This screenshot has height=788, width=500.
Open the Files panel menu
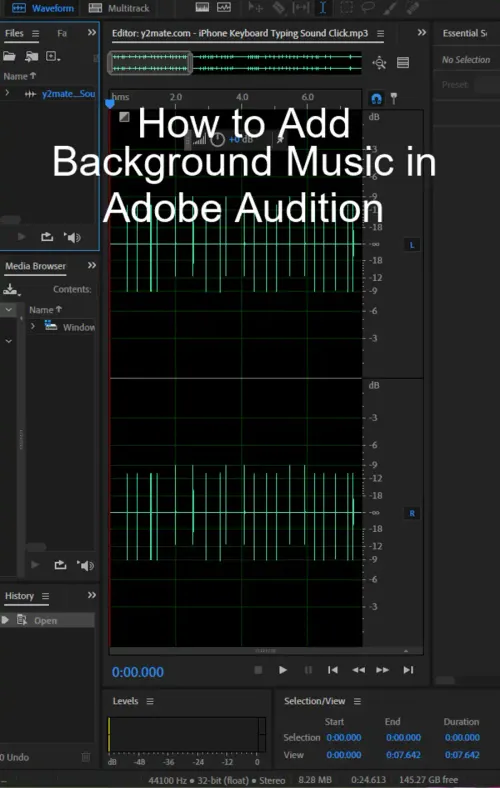tap(35, 34)
